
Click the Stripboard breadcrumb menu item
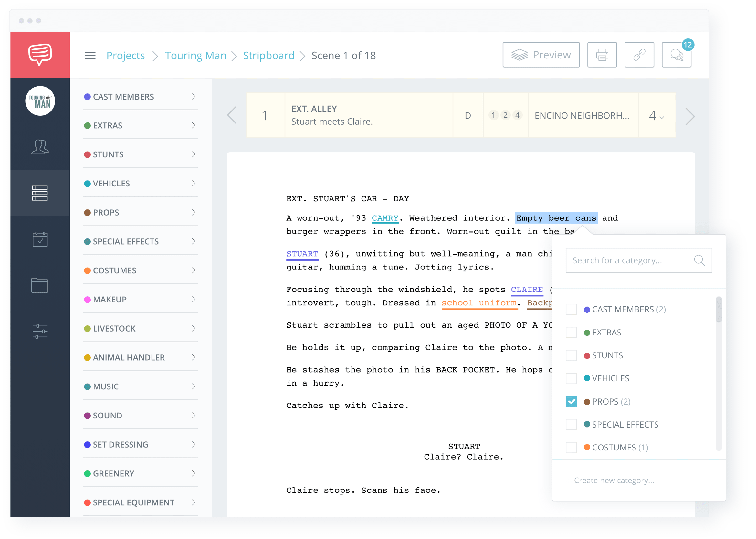pyautogui.click(x=269, y=55)
